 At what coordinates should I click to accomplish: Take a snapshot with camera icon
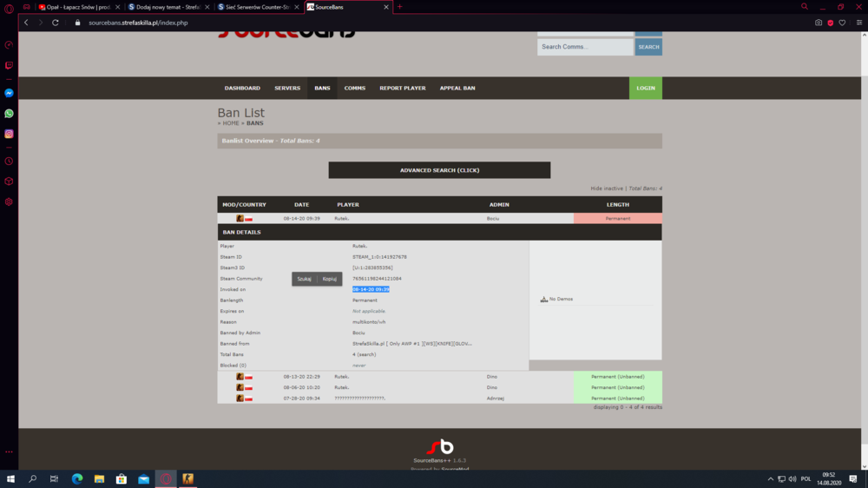click(819, 23)
